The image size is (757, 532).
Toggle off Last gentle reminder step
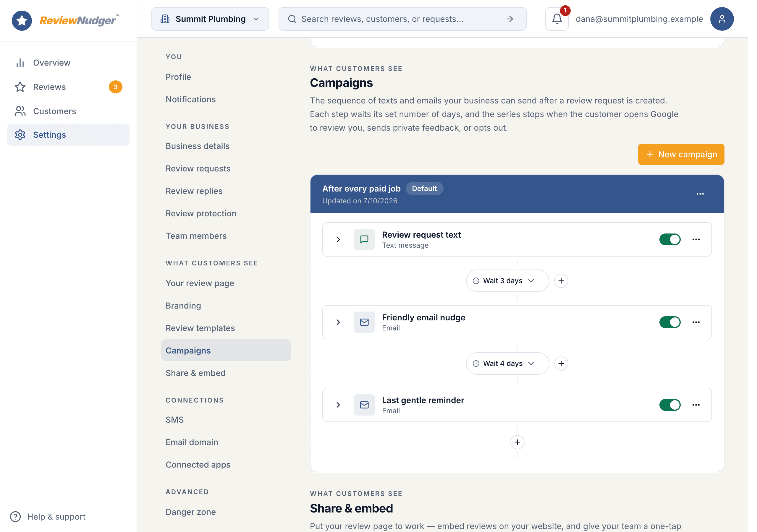(x=677, y=410)
